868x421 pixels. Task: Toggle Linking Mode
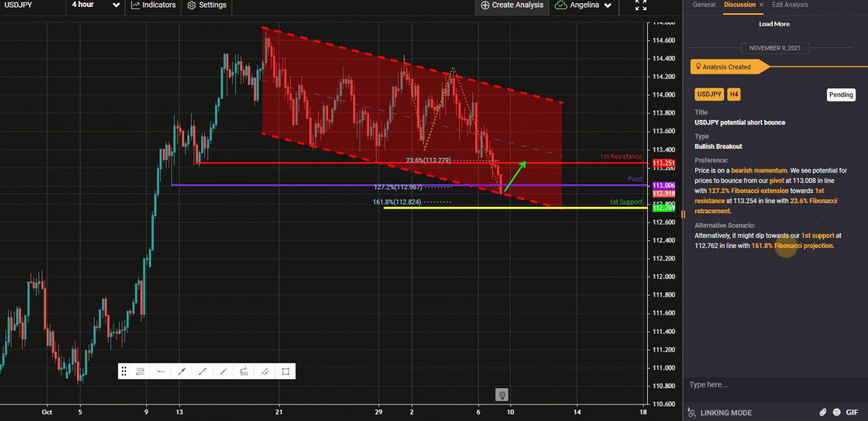pyautogui.click(x=720, y=413)
